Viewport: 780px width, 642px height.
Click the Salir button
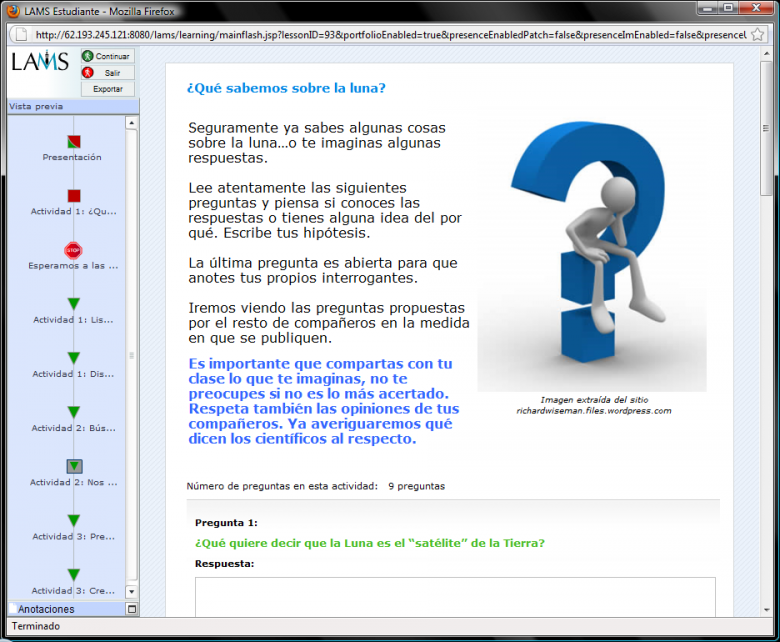[x=107, y=73]
